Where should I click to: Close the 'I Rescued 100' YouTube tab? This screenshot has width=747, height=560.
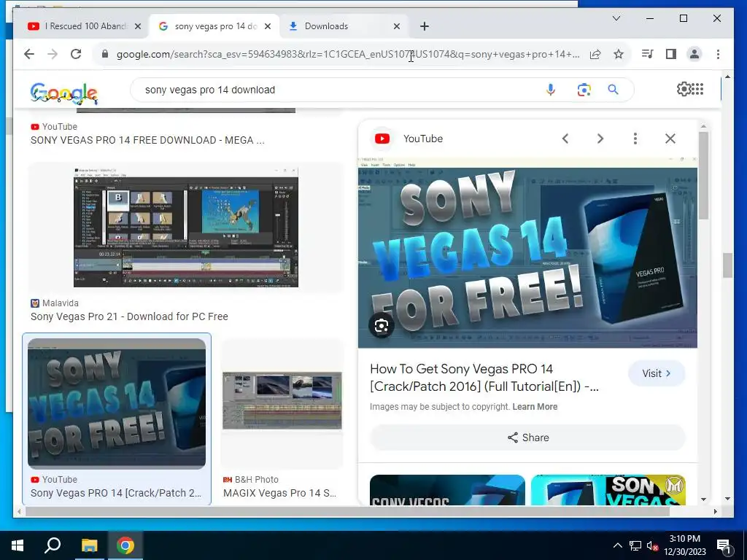(138, 26)
